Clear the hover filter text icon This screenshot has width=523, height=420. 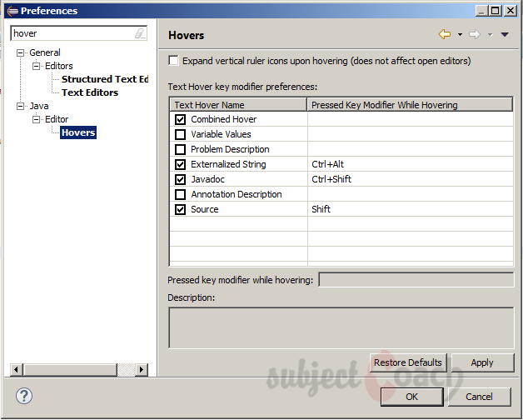[140, 34]
